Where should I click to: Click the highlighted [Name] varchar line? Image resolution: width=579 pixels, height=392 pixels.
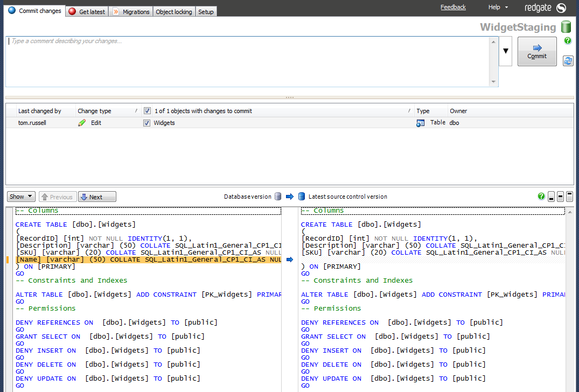tap(149, 260)
